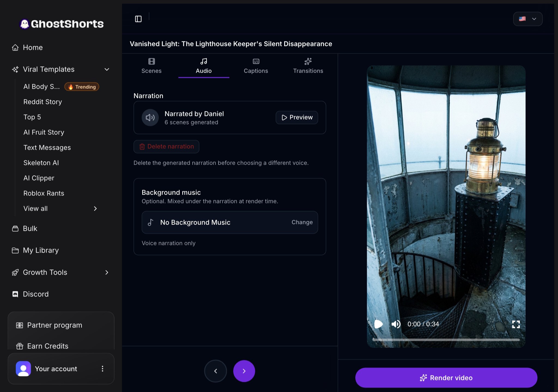The height and width of the screenshot is (392, 558).
Task: Expand the View all templates arrow
Action: 95,209
